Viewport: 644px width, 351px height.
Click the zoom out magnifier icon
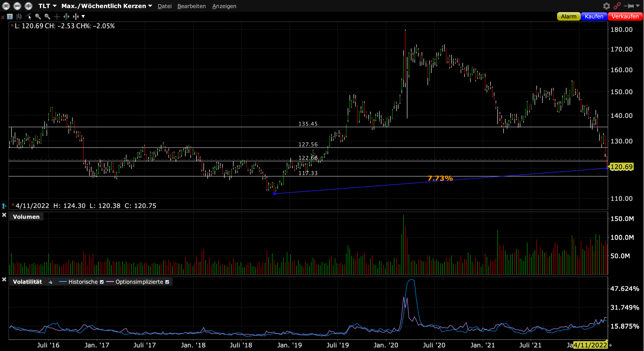pos(47,17)
